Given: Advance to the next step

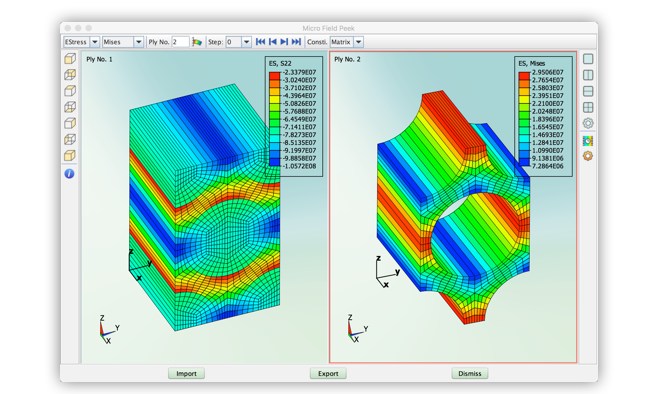Looking at the screenshot, I should (x=284, y=42).
